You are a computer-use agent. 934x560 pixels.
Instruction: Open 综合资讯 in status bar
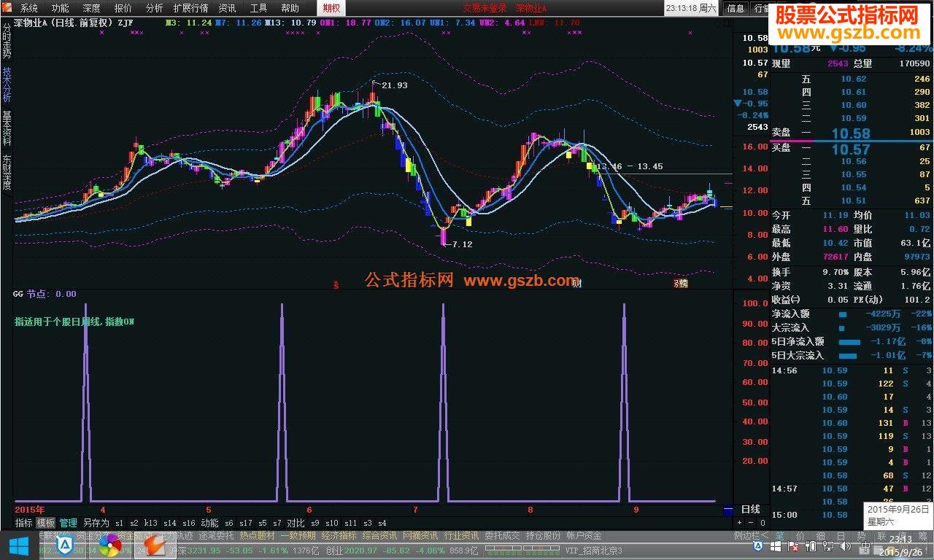(x=379, y=535)
